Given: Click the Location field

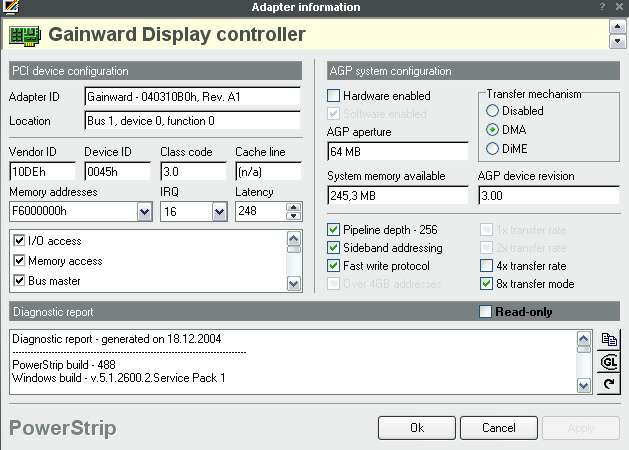Looking at the screenshot, I should (193, 121).
